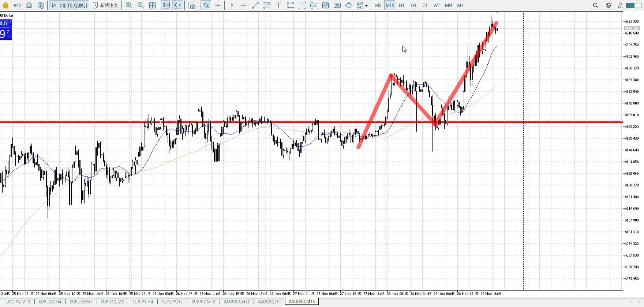Screen dimensions: 644x307
Task: Toggle the Algo Trading button
Action: [69, 5]
